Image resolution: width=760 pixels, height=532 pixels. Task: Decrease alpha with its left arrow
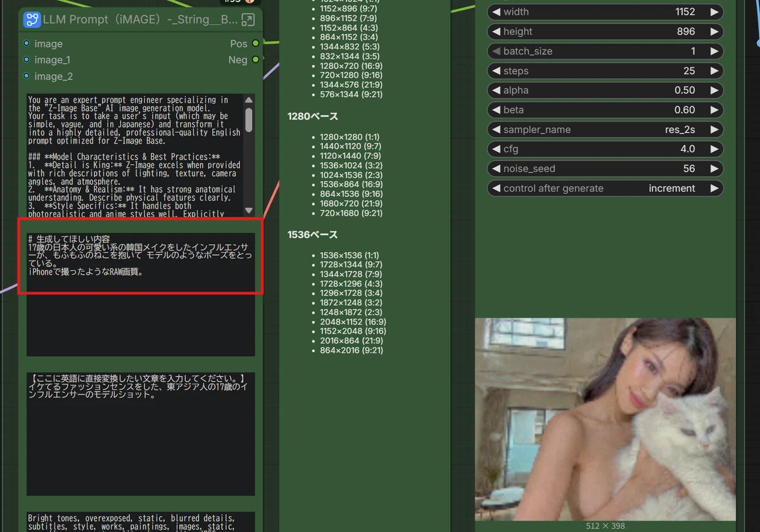click(x=496, y=91)
